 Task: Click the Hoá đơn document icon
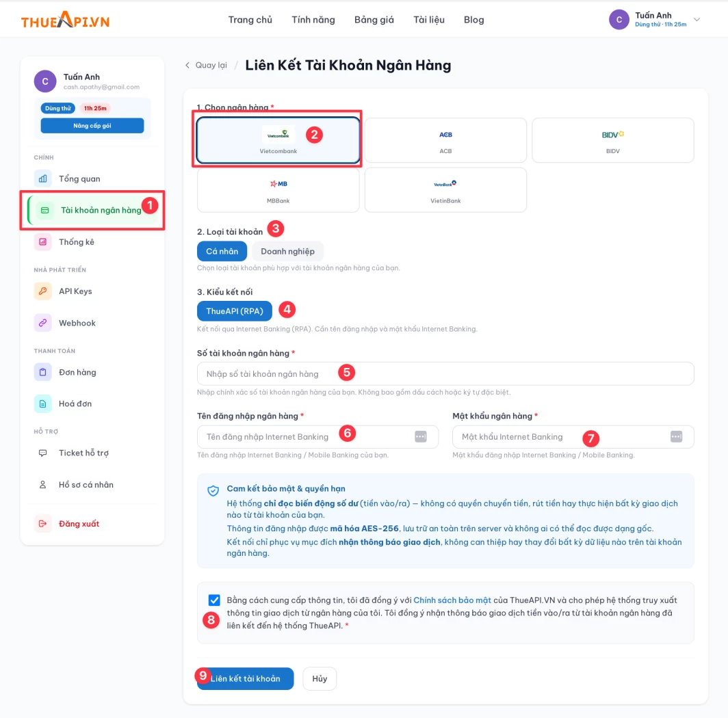click(x=43, y=404)
